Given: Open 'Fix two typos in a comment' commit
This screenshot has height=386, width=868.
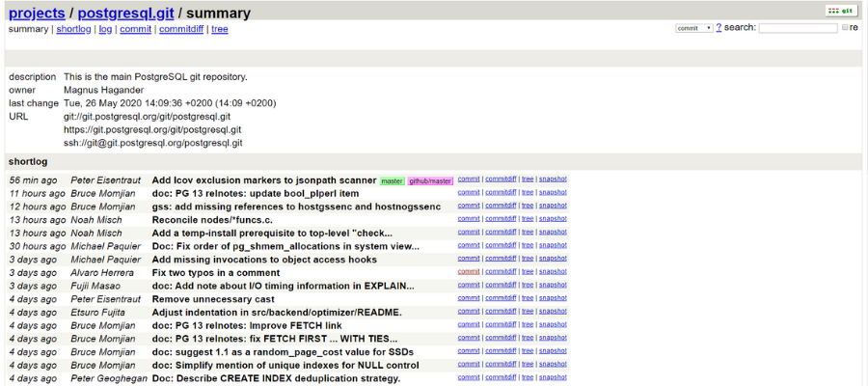Looking at the screenshot, I should tap(216, 273).
